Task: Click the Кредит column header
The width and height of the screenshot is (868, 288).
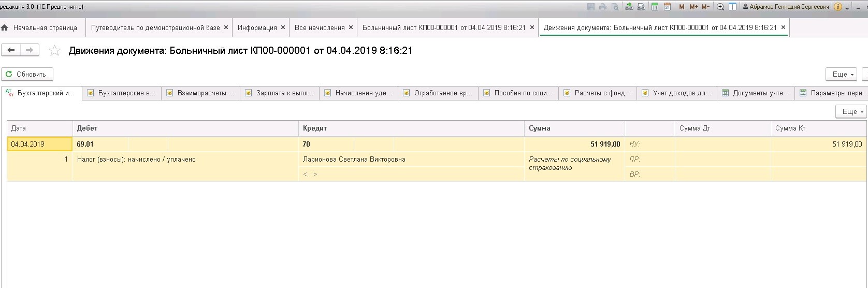Action: coord(411,128)
